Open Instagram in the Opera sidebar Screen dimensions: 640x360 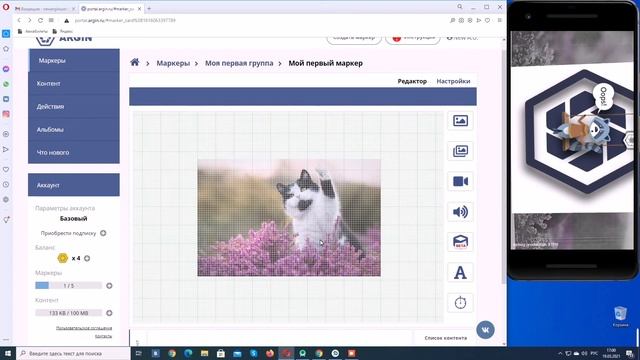click(x=6, y=114)
